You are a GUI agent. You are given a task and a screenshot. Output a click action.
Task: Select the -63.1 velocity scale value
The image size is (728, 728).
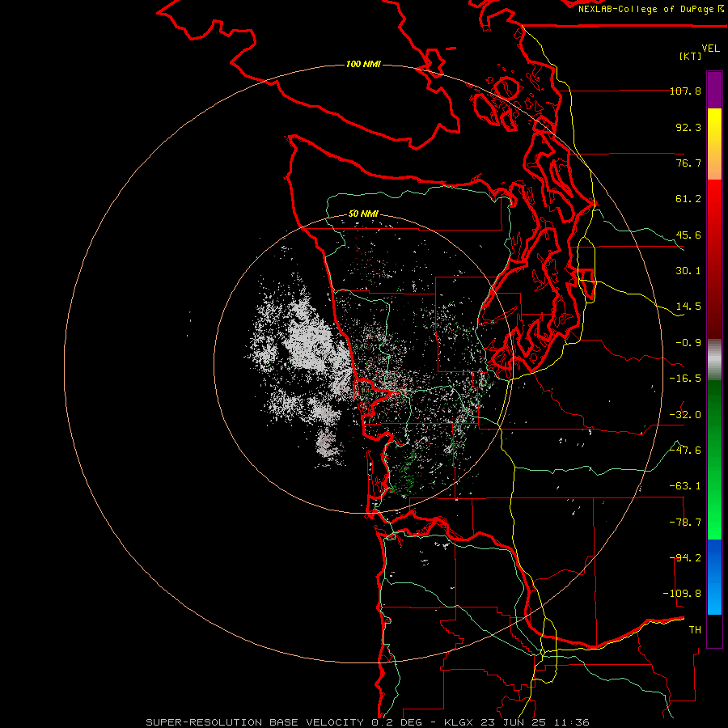pyautogui.click(x=685, y=486)
